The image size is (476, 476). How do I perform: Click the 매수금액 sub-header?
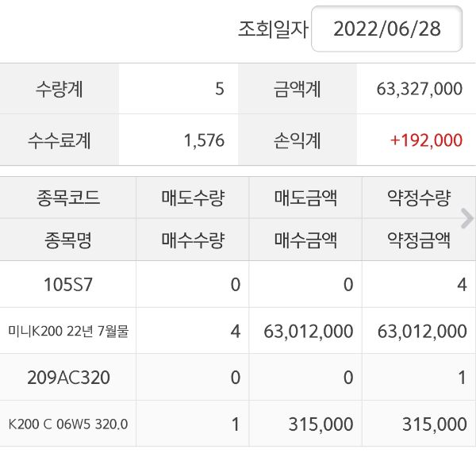tap(305, 240)
